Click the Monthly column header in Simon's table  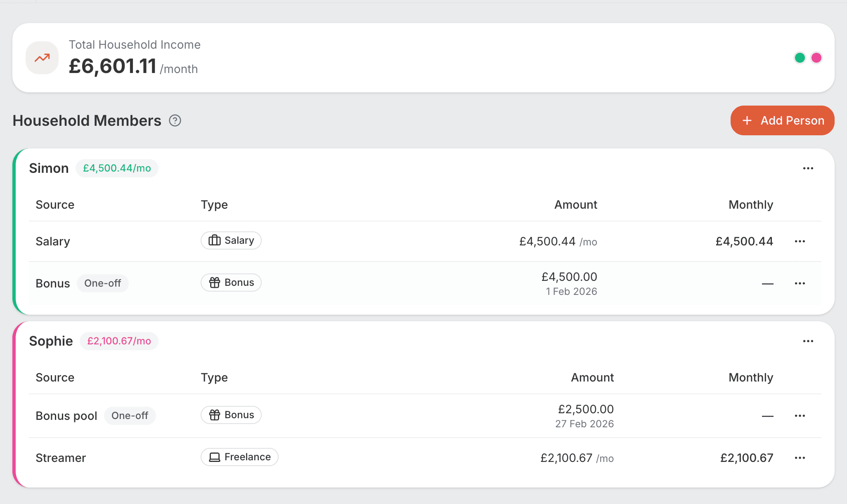(x=750, y=205)
